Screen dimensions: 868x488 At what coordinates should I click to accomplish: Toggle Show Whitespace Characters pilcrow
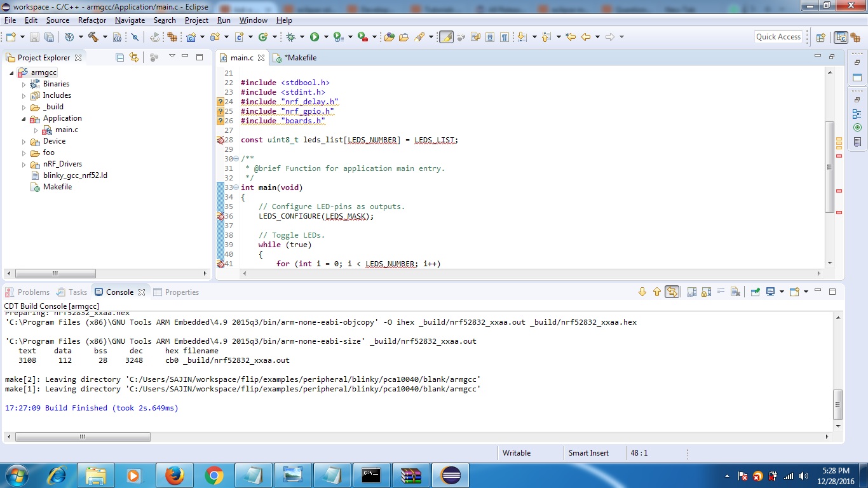pyautogui.click(x=504, y=37)
